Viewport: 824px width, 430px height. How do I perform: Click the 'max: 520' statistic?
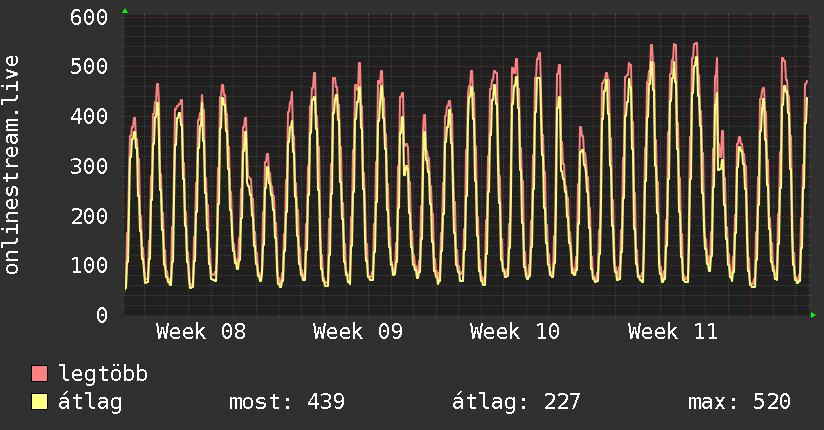tap(739, 402)
